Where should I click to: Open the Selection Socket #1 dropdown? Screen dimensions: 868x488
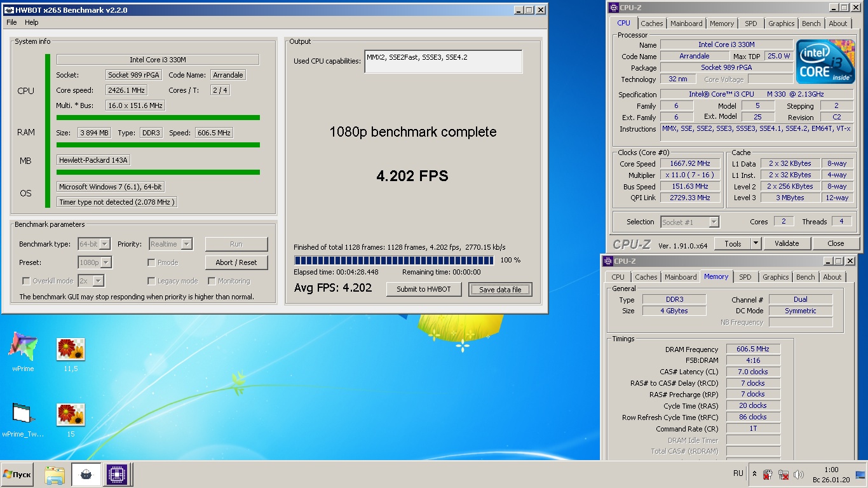click(689, 222)
